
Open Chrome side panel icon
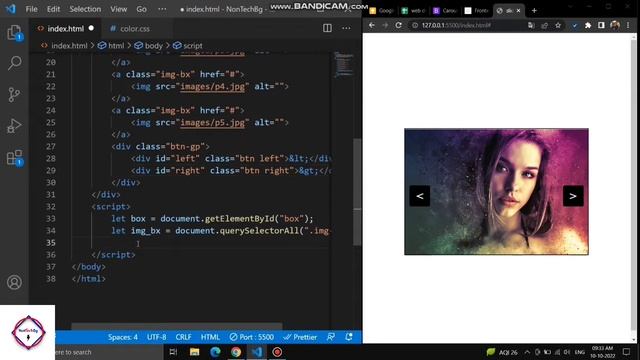point(601,25)
